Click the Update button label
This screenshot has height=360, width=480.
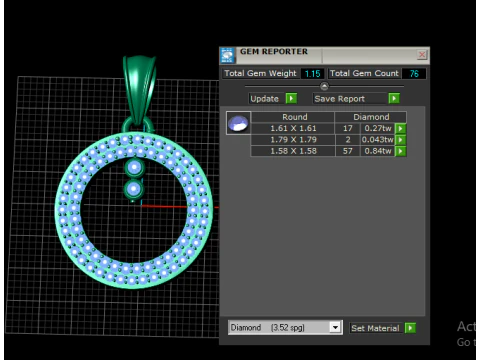pyautogui.click(x=266, y=99)
